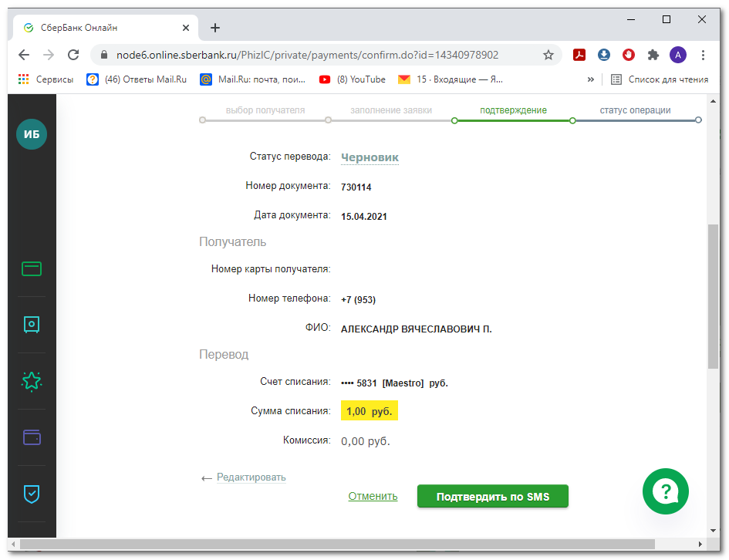Open the YouTube bookmark

point(352,79)
